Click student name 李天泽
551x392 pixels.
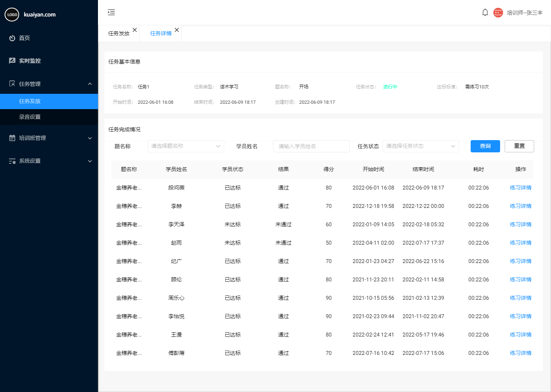coord(176,224)
